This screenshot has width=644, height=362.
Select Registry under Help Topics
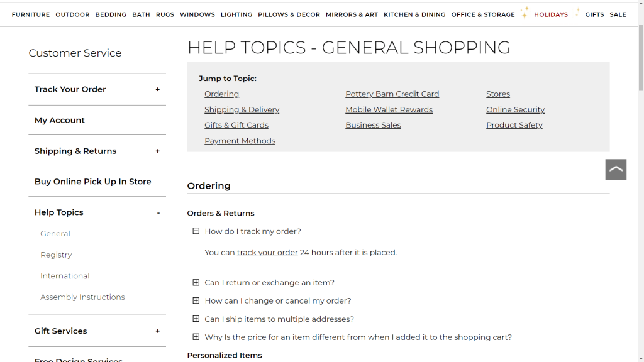pyautogui.click(x=56, y=255)
